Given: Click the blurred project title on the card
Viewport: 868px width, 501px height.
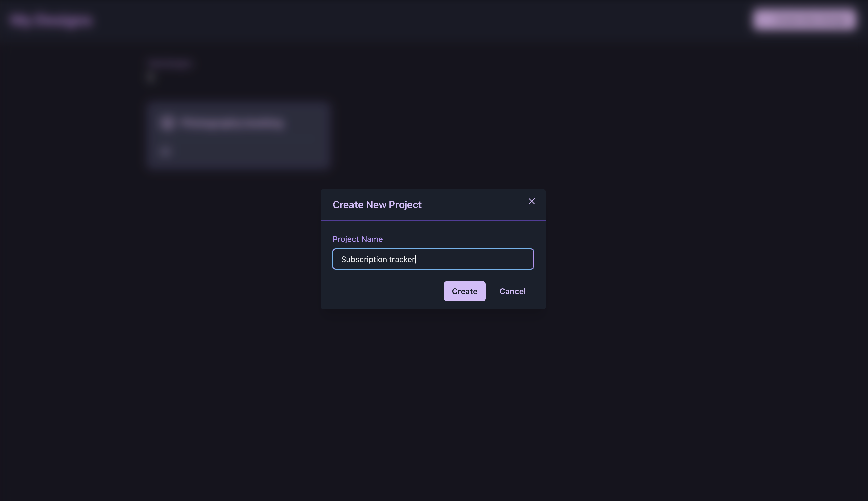Looking at the screenshot, I should click(232, 123).
